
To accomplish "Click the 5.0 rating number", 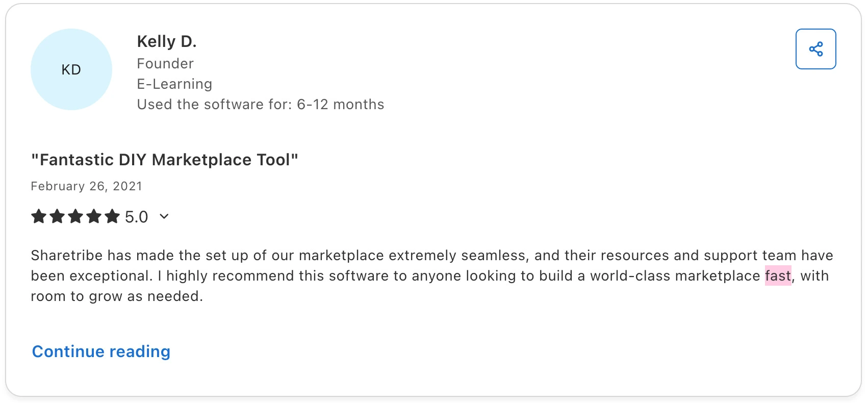I will (x=137, y=217).
